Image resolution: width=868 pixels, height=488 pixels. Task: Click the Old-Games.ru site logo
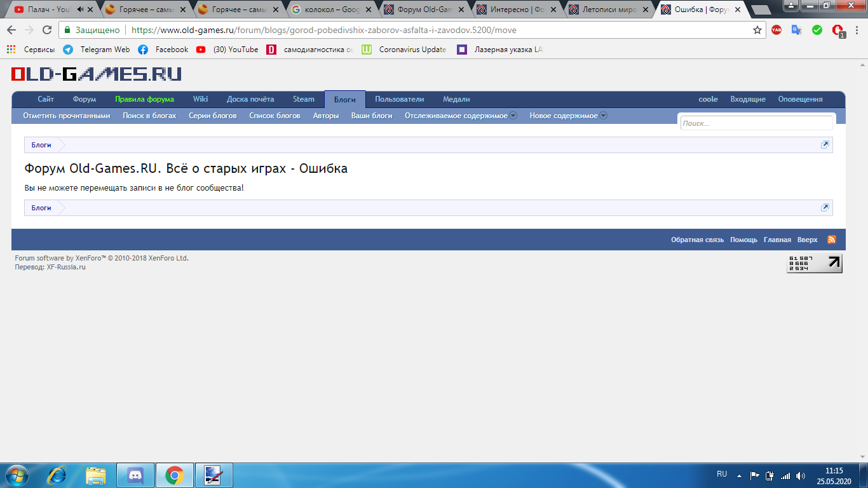[x=94, y=74]
